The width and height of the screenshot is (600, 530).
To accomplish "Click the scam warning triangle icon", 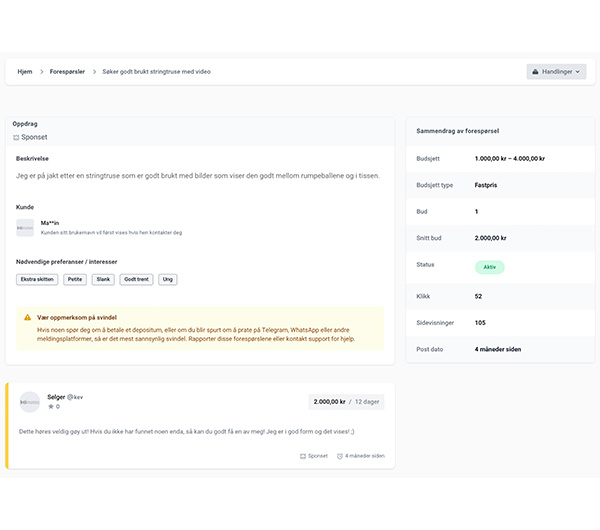I will click(28, 317).
